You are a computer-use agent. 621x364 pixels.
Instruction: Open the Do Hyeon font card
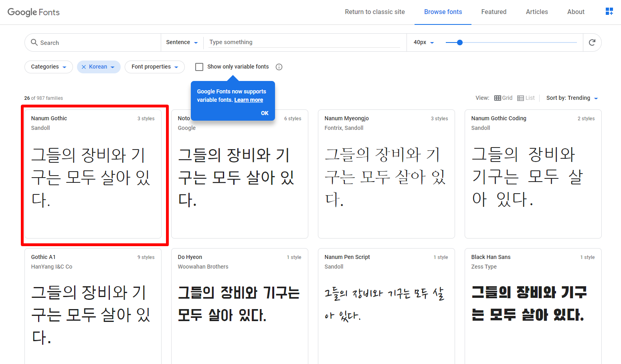point(240,306)
